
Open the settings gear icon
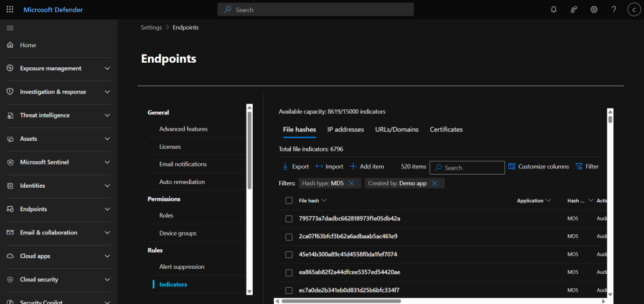pyautogui.click(x=594, y=9)
